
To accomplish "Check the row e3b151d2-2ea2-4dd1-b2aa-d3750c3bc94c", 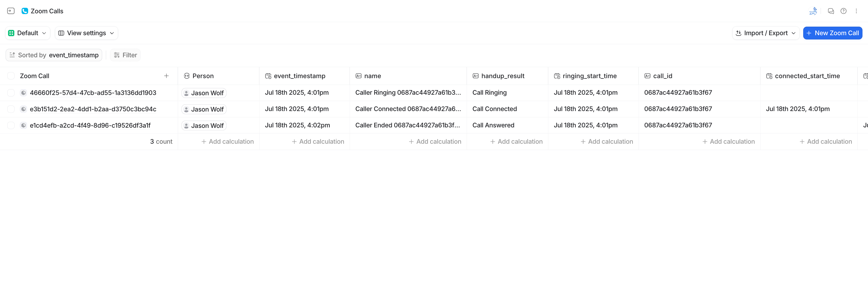I will coord(11,109).
